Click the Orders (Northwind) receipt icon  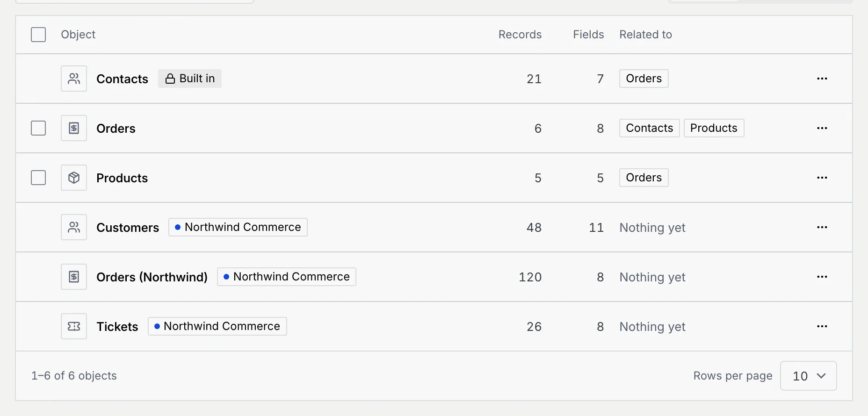(x=74, y=277)
